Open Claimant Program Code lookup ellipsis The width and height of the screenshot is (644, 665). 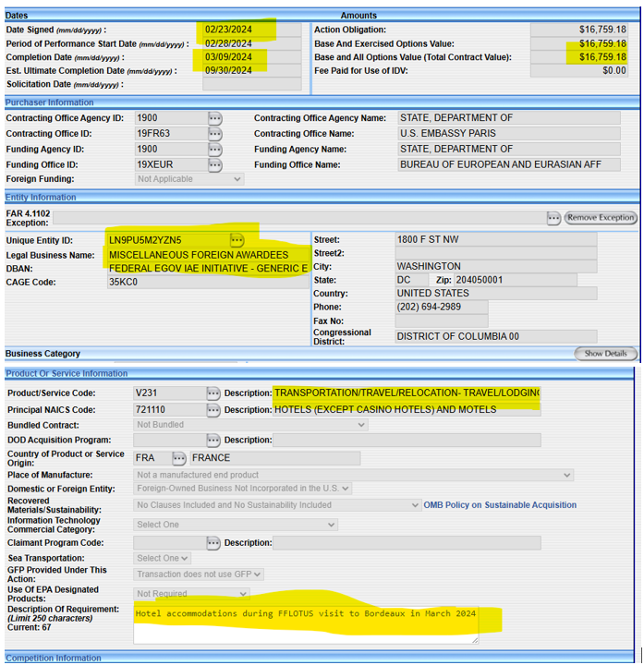(213, 543)
